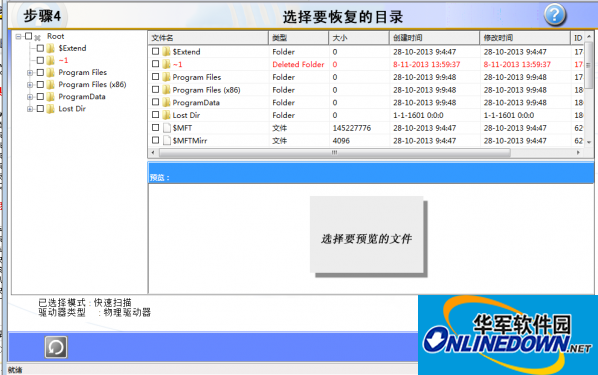Click Program Files (x86) folder icon in list

coord(166,90)
